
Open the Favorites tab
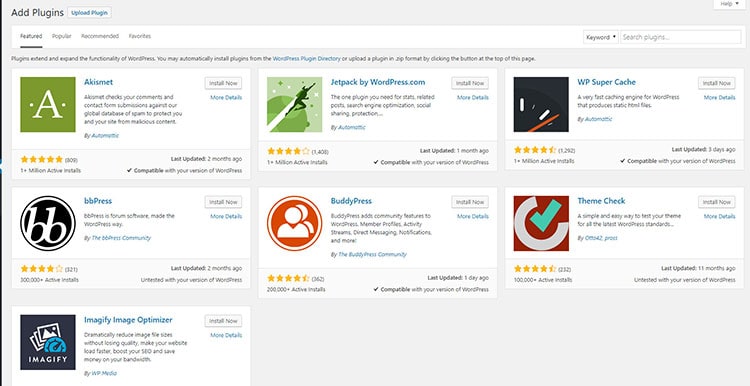pos(140,36)
